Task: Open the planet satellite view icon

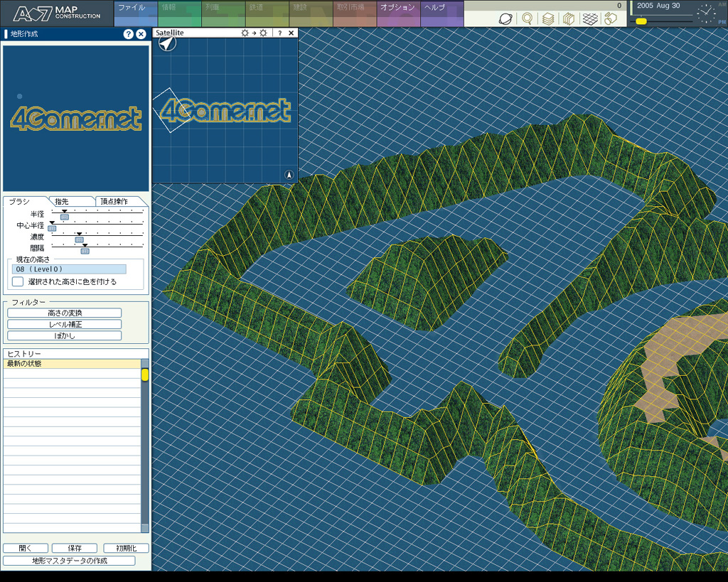Action: point(505,19)
